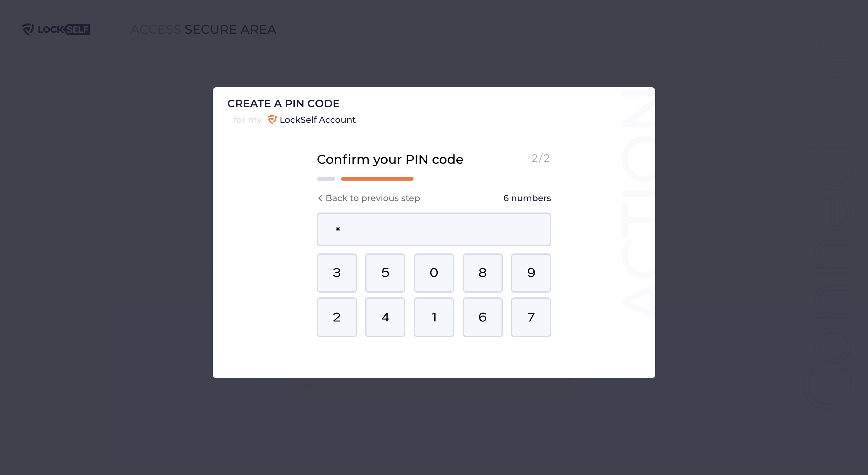
Task: Click the 2/2 step indicator
Action: [x=540, y=158]
